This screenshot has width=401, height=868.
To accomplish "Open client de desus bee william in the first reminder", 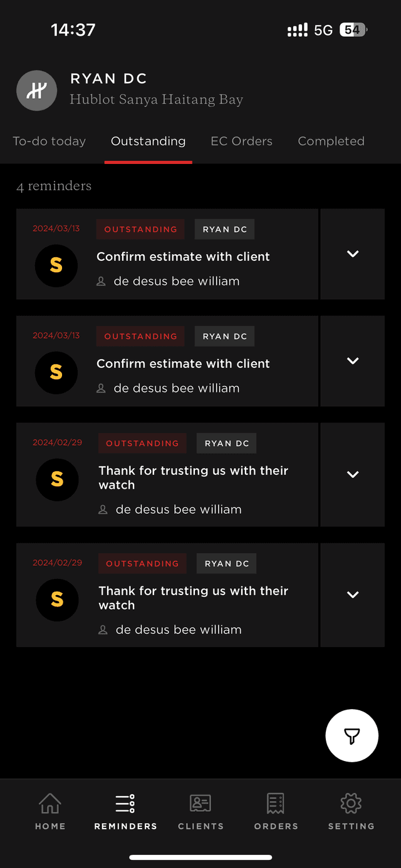I will [176, 282].
